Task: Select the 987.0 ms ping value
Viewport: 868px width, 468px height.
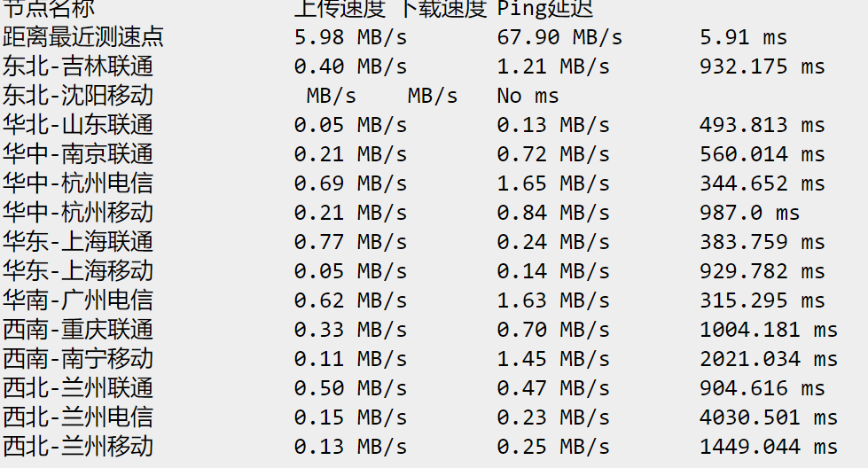Action: (x=749, y=213)
